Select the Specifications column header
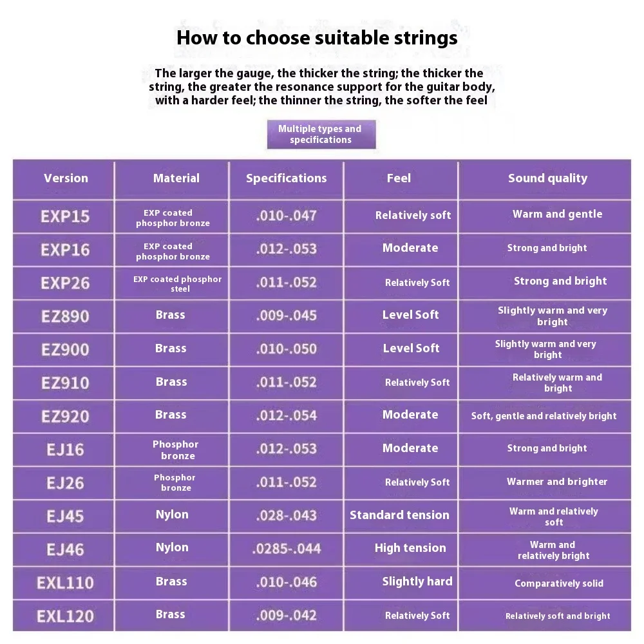The image size is (644, 644). [286, 178]
